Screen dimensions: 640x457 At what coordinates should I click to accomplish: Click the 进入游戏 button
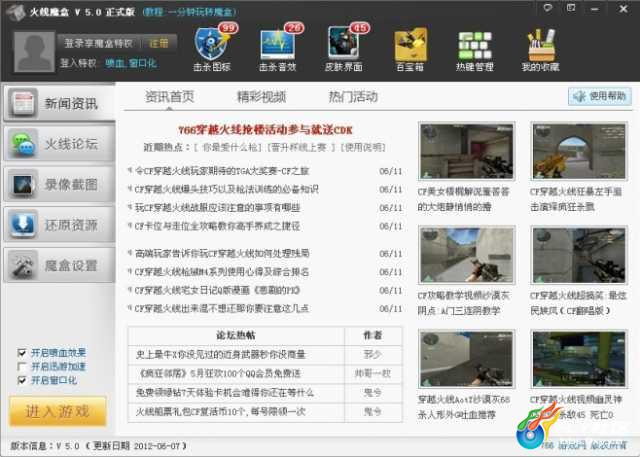58,411
